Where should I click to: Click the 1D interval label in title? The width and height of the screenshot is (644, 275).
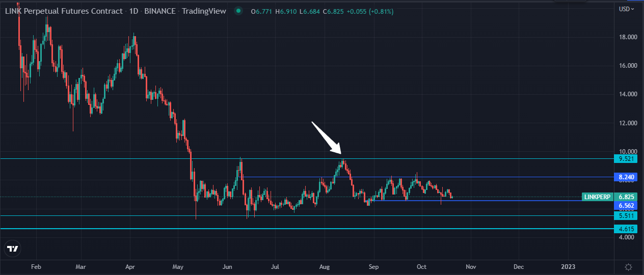tap(133, 11)
